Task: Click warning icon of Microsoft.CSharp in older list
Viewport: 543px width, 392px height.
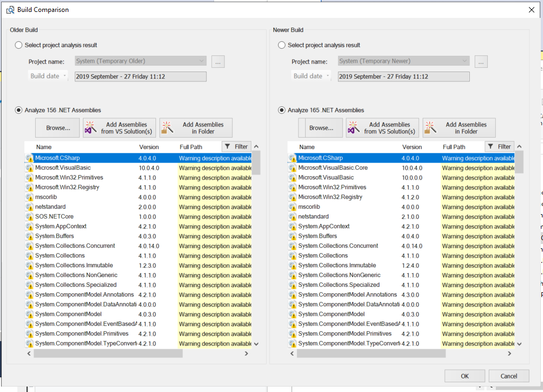Action: coord(29,158)
